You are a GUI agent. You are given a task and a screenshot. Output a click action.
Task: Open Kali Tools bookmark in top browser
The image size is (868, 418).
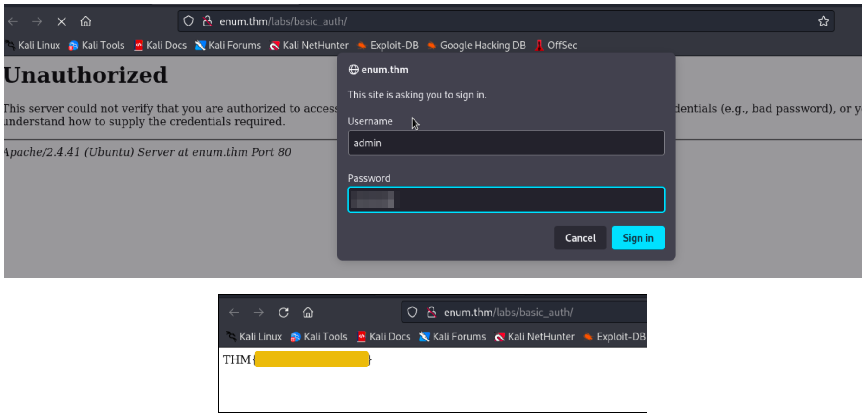(97, 45)
